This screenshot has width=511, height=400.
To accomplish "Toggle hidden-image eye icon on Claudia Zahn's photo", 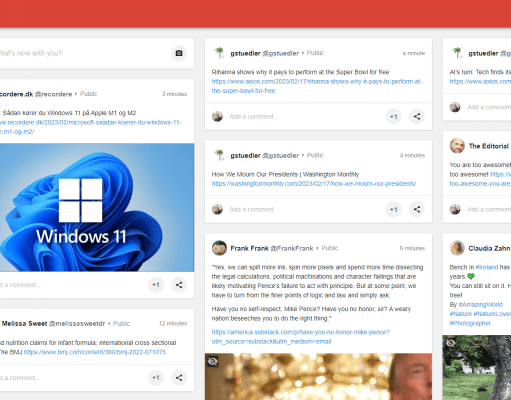I will 451,343.
